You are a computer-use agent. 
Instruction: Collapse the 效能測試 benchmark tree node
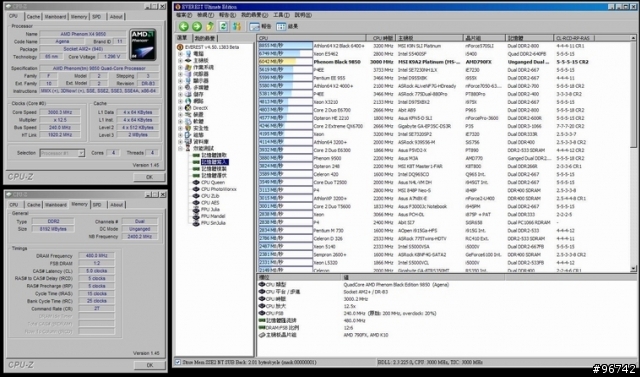pos(180,149)
